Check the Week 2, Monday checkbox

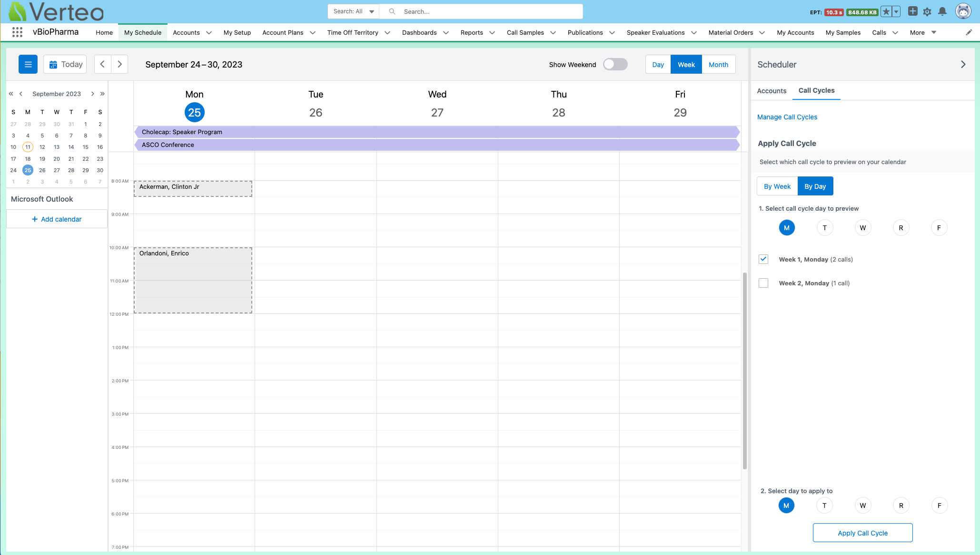pyautogui.click(x=763, y=283)
